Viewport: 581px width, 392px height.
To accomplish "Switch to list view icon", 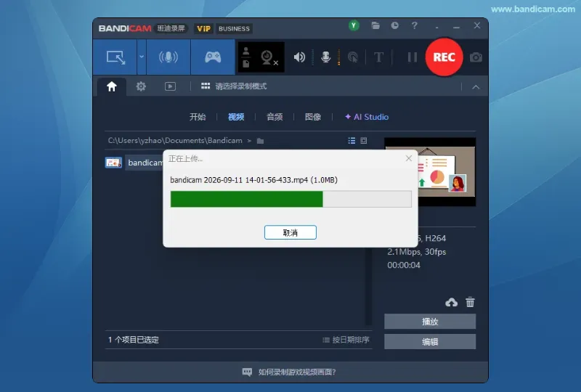I will (352, 140).
